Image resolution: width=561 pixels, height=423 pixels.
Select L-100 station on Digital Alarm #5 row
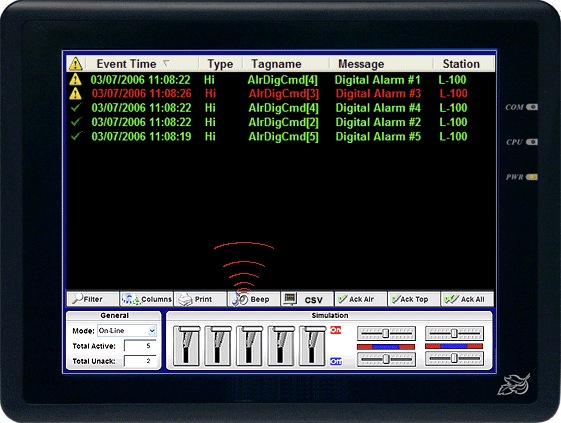[x=453, y=136]
